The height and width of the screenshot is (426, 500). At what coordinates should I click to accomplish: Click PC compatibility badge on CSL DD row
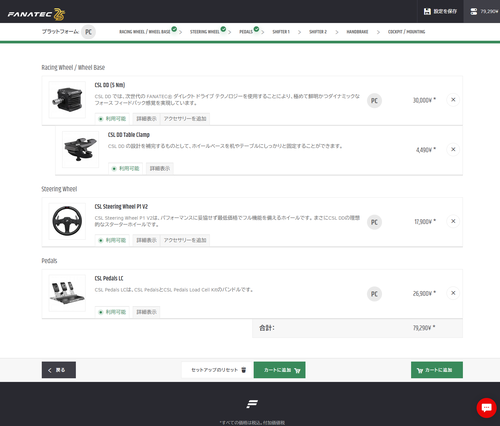[374, 101]
